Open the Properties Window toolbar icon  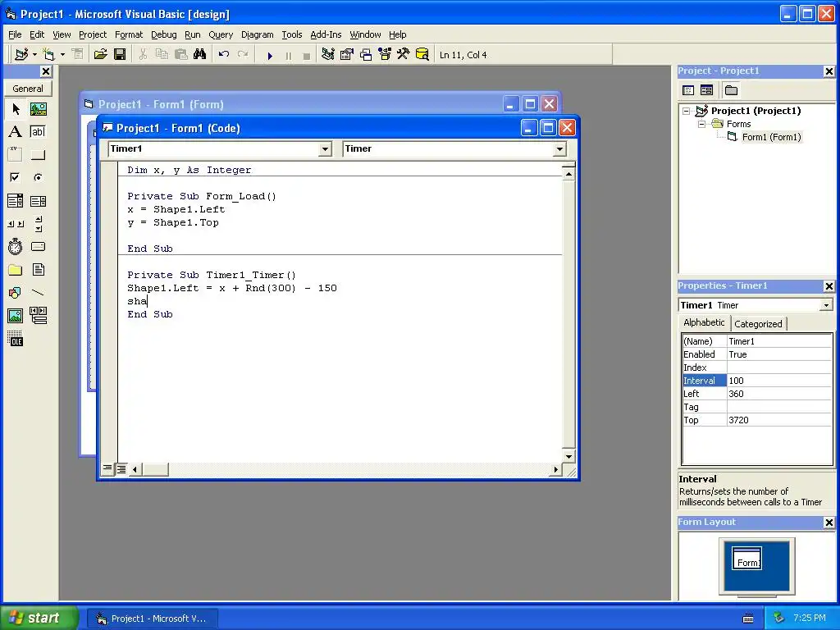(x=347, y=54)
